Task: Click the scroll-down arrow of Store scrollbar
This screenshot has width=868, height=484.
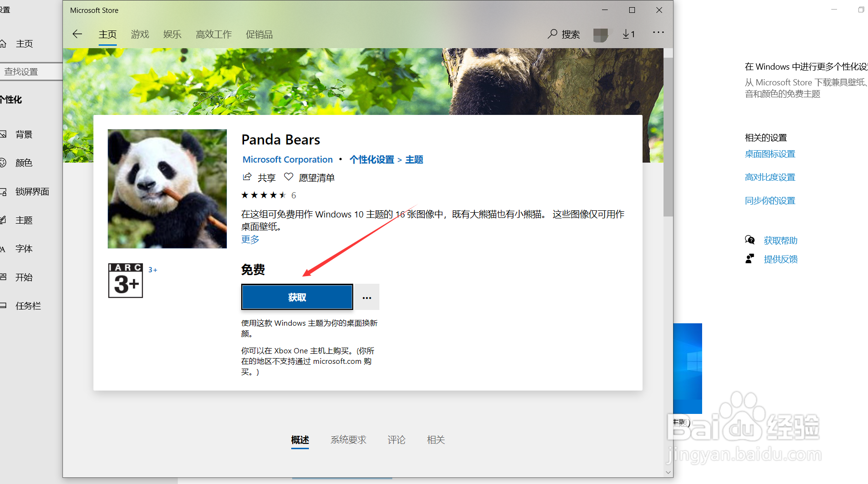Action: (668, 472)
